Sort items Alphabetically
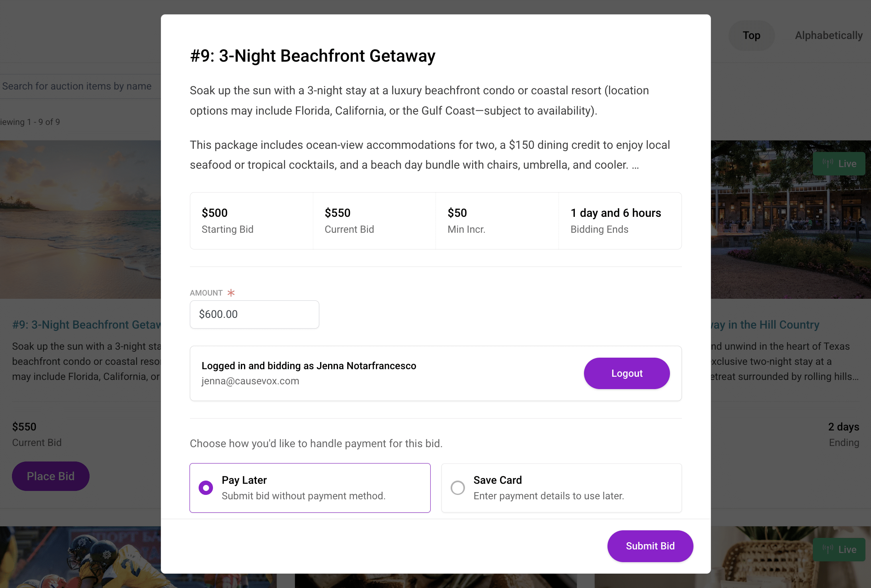This screenshot has height=588, width=871. 829,35
